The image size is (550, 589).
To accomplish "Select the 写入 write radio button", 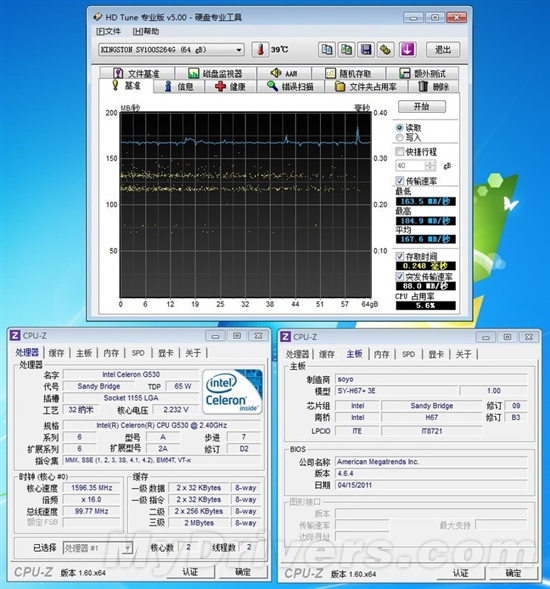I will (x=400, y=137).
